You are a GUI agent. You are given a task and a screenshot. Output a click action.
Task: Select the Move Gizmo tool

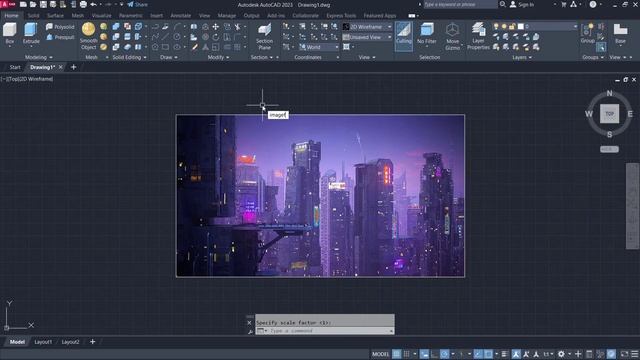pos(452,36)
